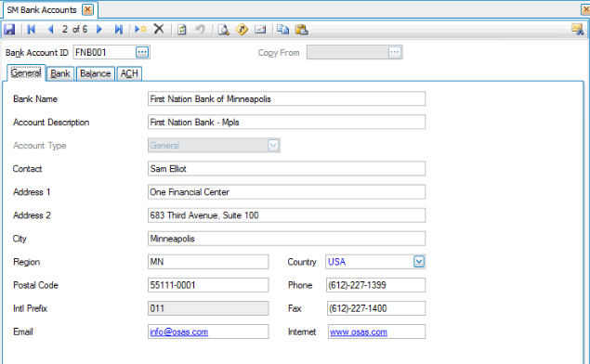
Task: Select the General tab
Action: (26, 73)
